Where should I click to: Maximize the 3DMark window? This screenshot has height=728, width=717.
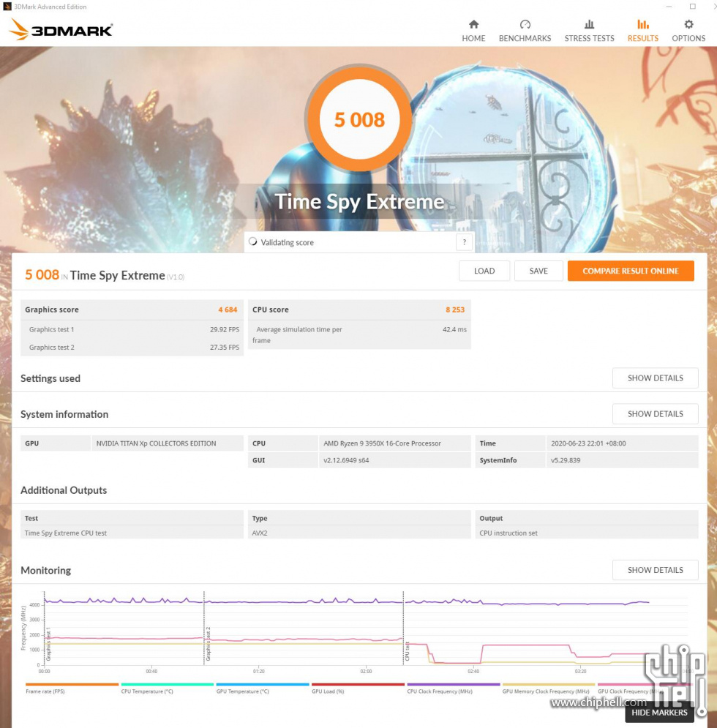point(692,7)
